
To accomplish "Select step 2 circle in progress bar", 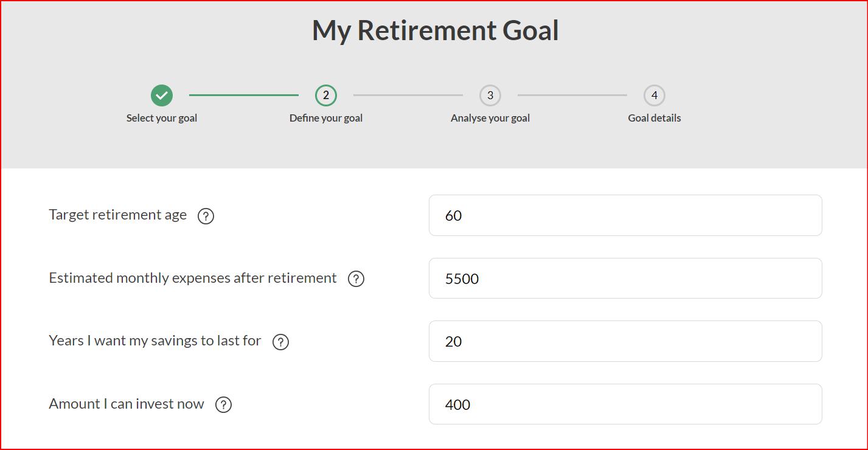I will point(326,95).
